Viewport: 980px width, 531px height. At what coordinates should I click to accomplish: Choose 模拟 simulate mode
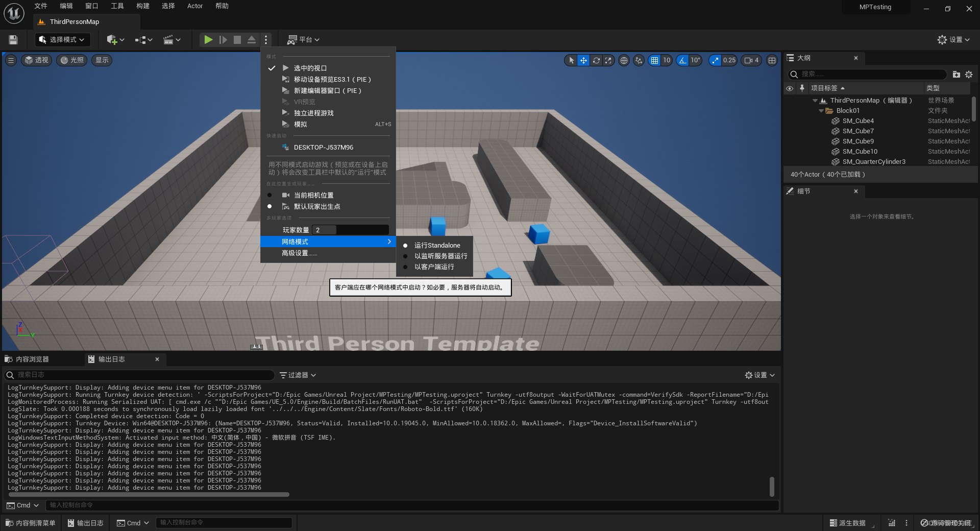click(x=328, y=124)
